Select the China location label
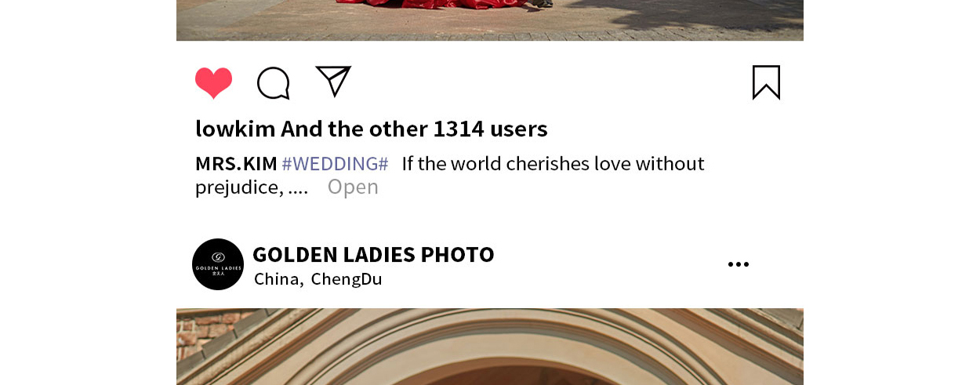The width and height of the screenshot is (980, 385). pos(278,279)
